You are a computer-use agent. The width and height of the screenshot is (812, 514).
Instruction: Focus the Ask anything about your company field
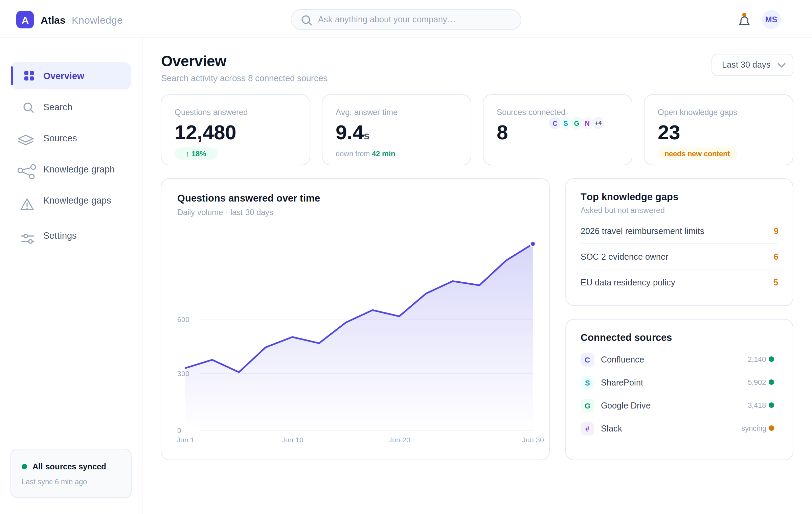406,20
